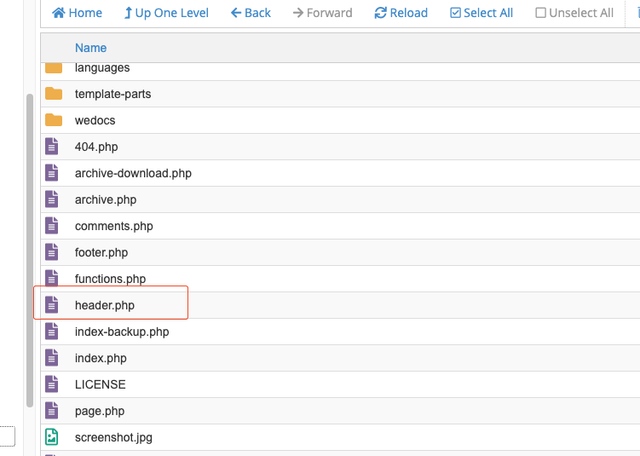
Task: Click the archive.php file icon
Action: (51, 200)
